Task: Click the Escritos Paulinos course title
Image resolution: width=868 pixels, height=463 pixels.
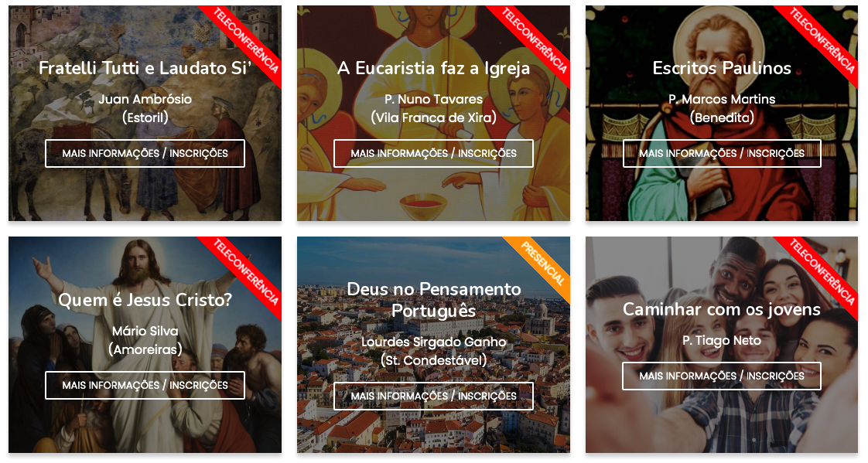Action: [x=722, y=68]
